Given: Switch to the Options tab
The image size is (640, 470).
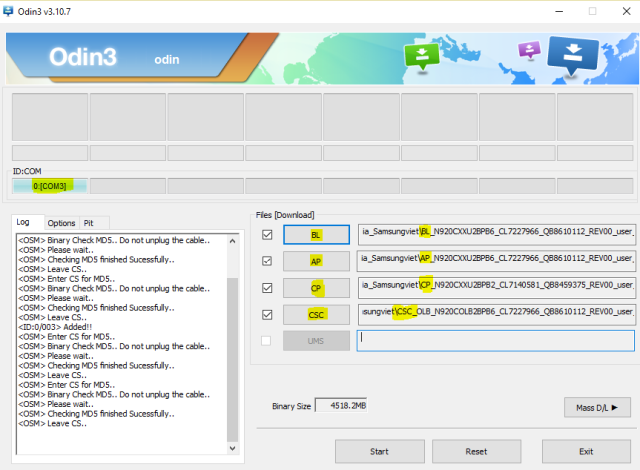Looking at the screenshot, I should (61, 223).
